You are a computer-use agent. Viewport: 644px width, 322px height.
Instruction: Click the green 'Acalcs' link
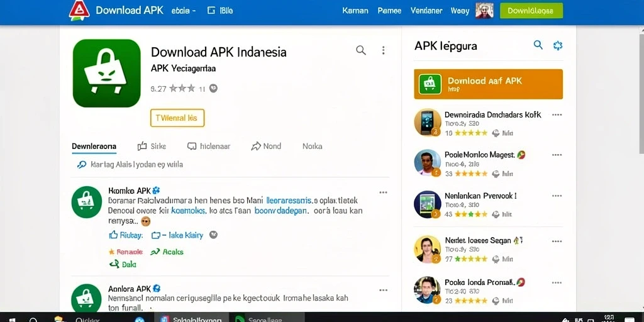click(x=167, y=252)
